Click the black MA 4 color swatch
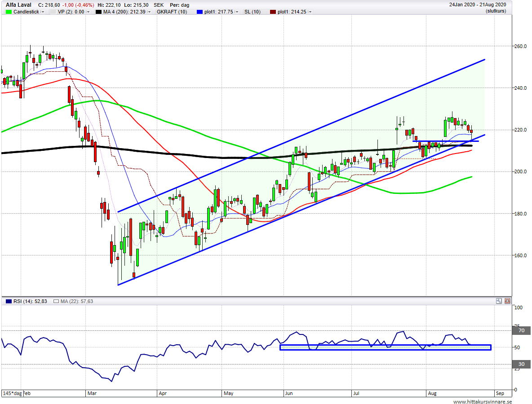The width and height of the screenshot is (532, 404). (x=98, y=12)
